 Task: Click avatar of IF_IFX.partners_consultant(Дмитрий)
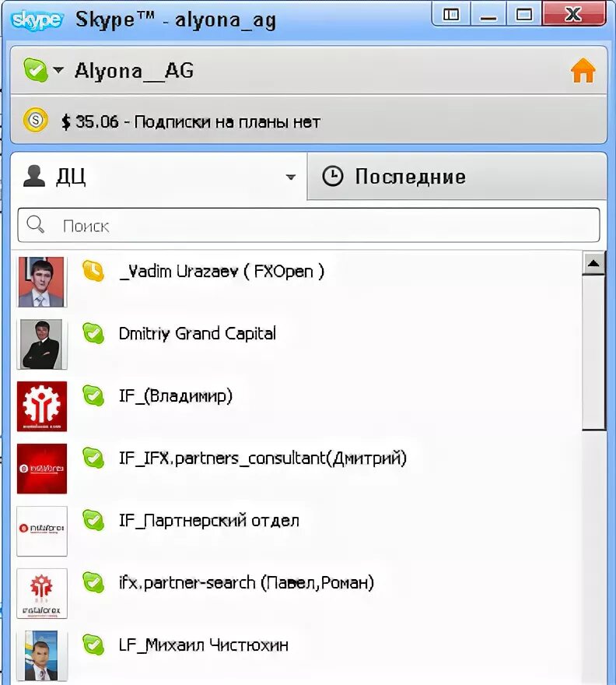point(42,469)
